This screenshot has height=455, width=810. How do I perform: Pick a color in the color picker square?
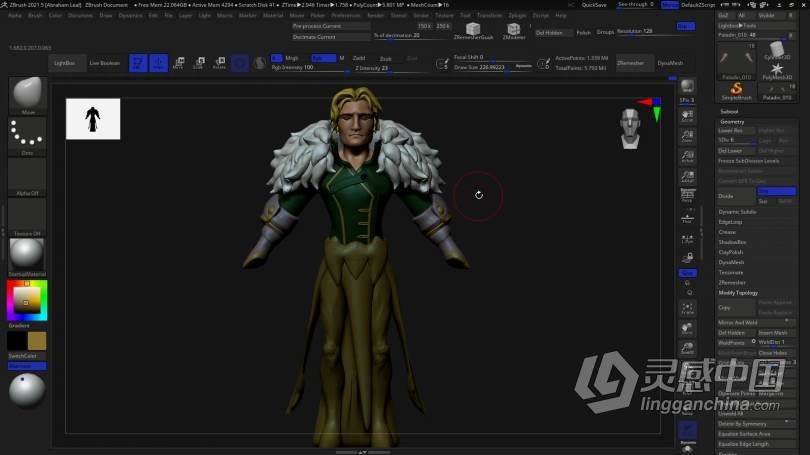click(x=27, y=301)
